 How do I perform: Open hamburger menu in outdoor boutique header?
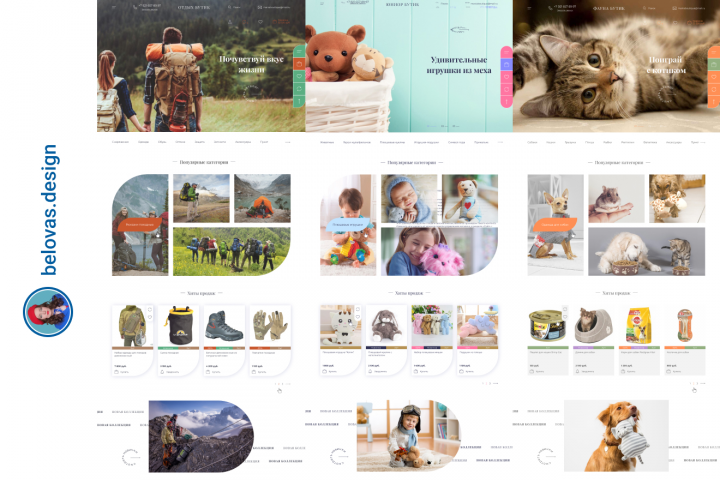point(114,7)
